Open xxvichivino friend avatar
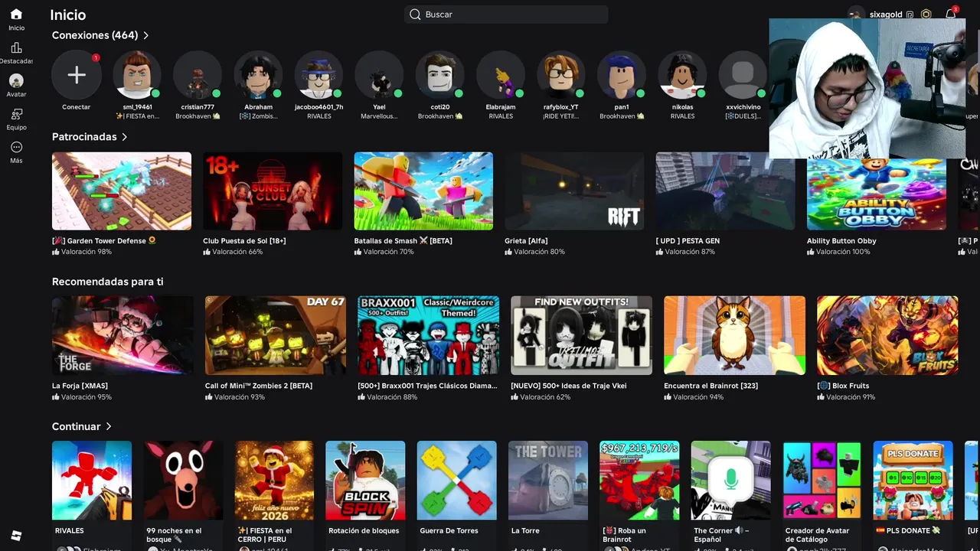The width and height of the screenshot is (980, 551). tap(743, 74)
